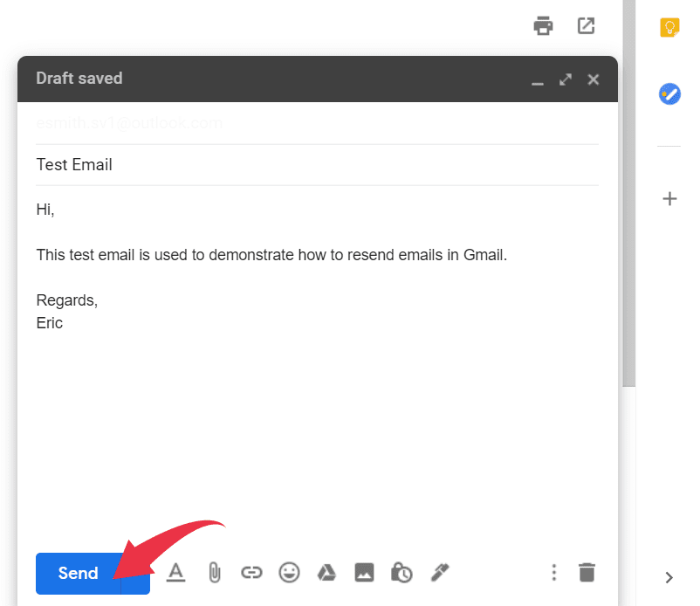The height and width of the screenshot is (606, 700).
Task: Open Google Tasks in side panel
Action: (x=669, y=93)
